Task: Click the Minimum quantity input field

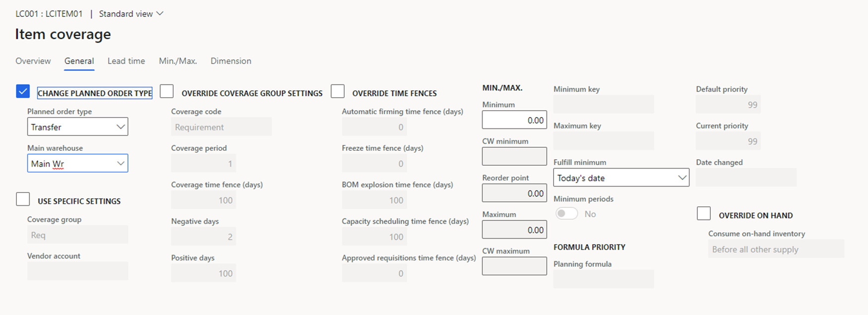Action: 514,120
